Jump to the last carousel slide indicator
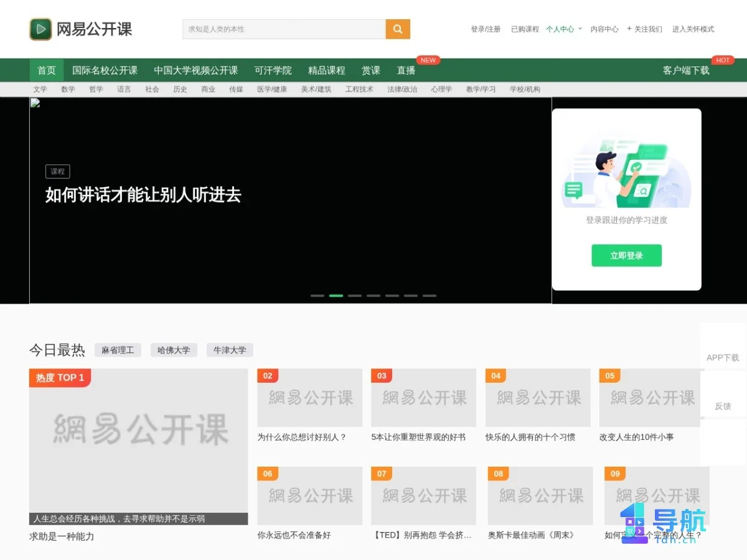This screenshot has height=560, width=747. 430,296
